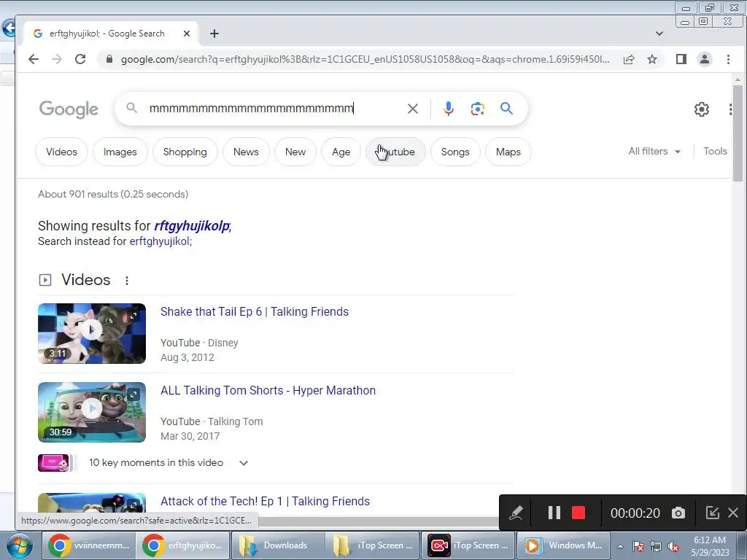Select the Songs filter chip
This screenshot has height=560, width=747.
click(x=455, y=152)
